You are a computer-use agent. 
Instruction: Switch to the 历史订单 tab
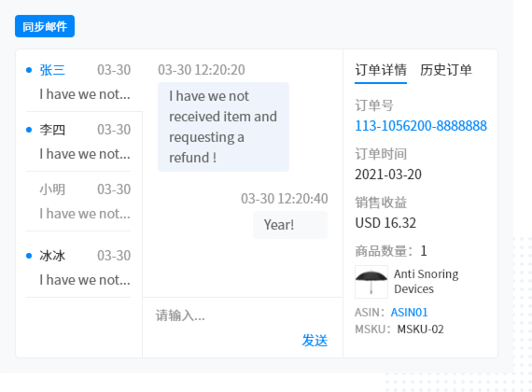(x=446, y=70)
